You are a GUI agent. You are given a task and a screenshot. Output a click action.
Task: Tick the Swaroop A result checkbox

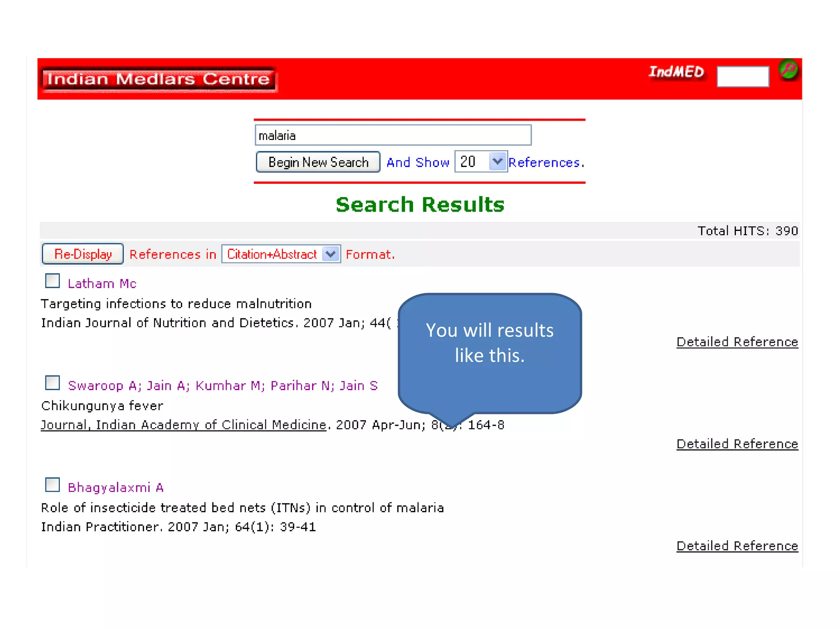point(52,383)
